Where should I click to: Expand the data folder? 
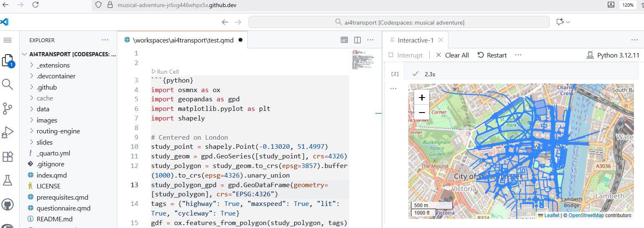43,109
